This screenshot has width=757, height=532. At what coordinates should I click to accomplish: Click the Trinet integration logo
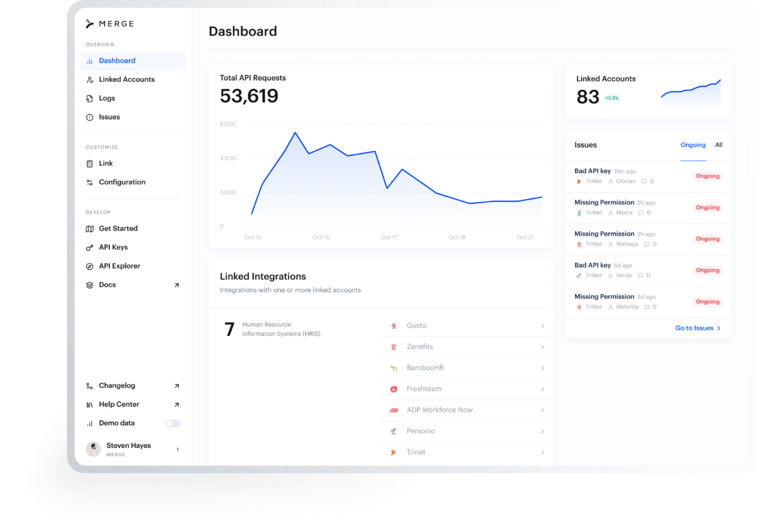[393, 453]
